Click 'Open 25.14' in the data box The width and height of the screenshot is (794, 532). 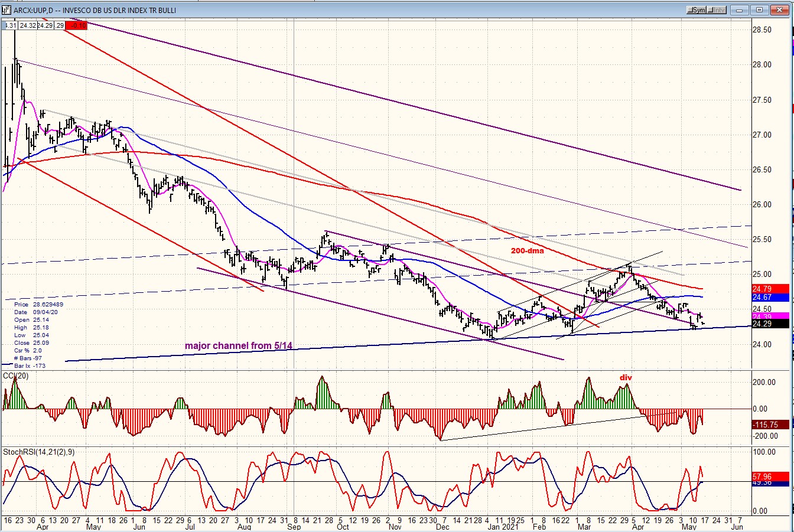[32, 319]
